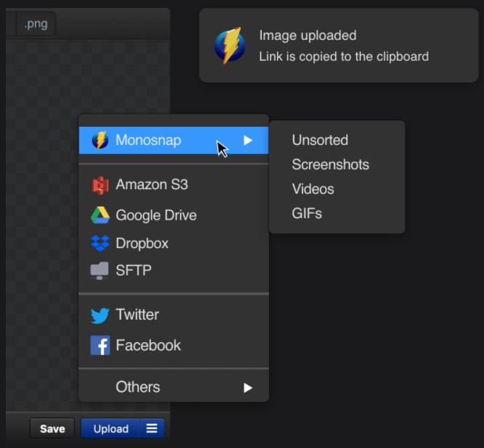
Task: Expand the Monosnap submenu arrow
Action: tap(248, 141)
